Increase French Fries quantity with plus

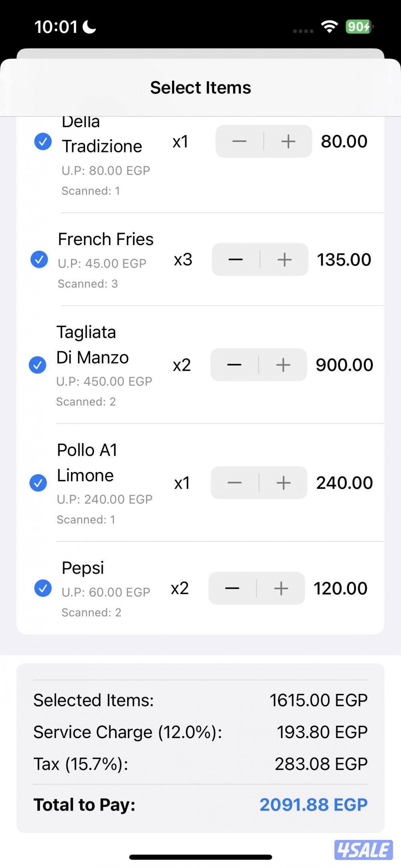coord(284,260)
